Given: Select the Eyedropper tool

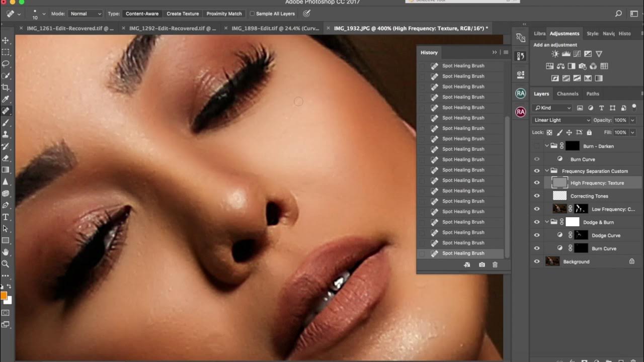Looking at the screenshot, I should pos(6,99).
